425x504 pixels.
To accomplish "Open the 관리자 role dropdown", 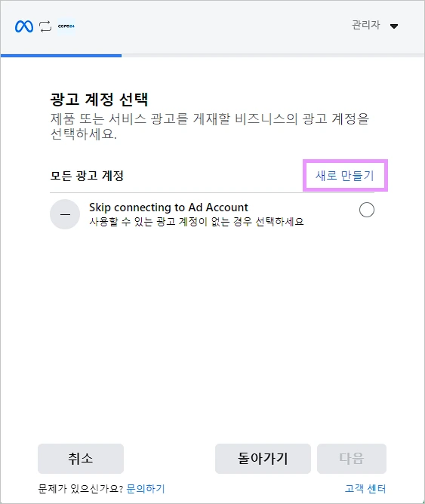I will pos(375,25).
